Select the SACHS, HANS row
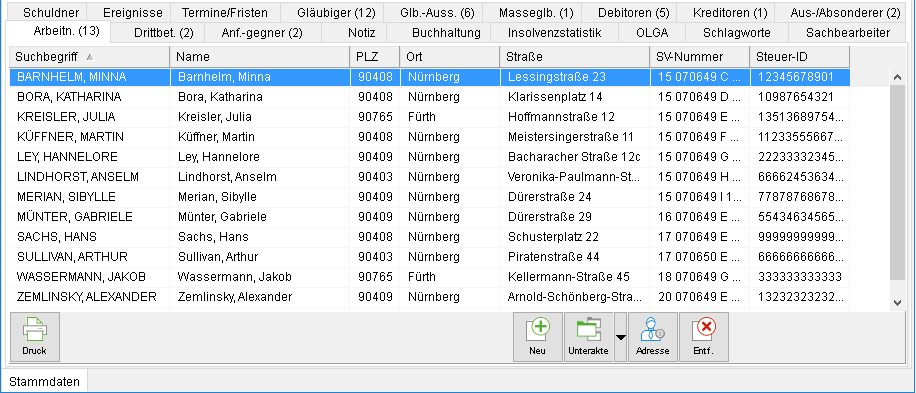The image size is (916, 393). click(429, 237)
